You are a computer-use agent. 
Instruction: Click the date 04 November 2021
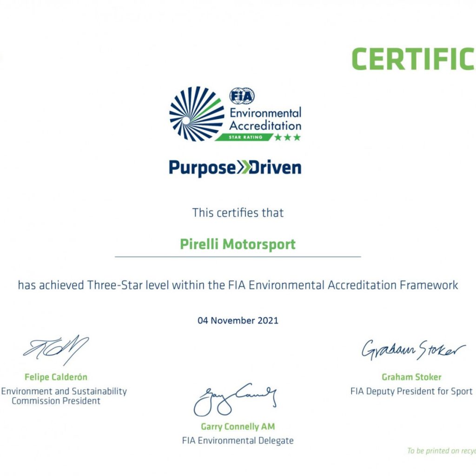(x=238, y=321)
